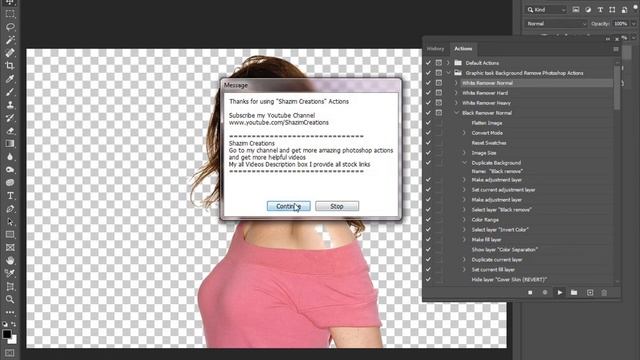Click Stop in the Message dialog

click(337, 207)
